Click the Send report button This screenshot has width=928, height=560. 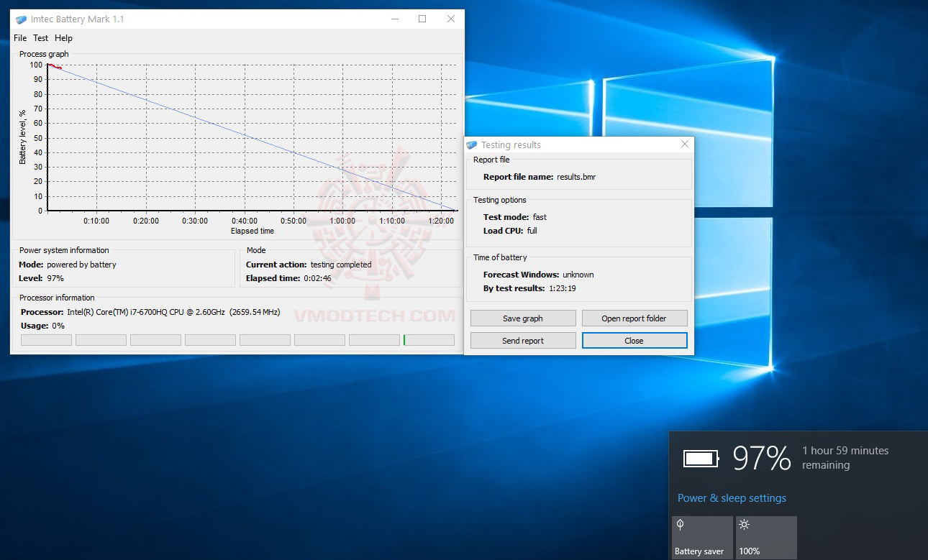click(523, 341)
